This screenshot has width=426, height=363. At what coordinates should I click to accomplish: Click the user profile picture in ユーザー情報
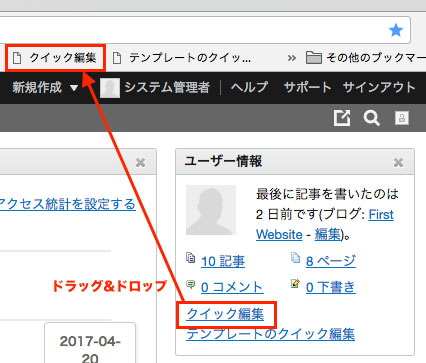[211, 210]
